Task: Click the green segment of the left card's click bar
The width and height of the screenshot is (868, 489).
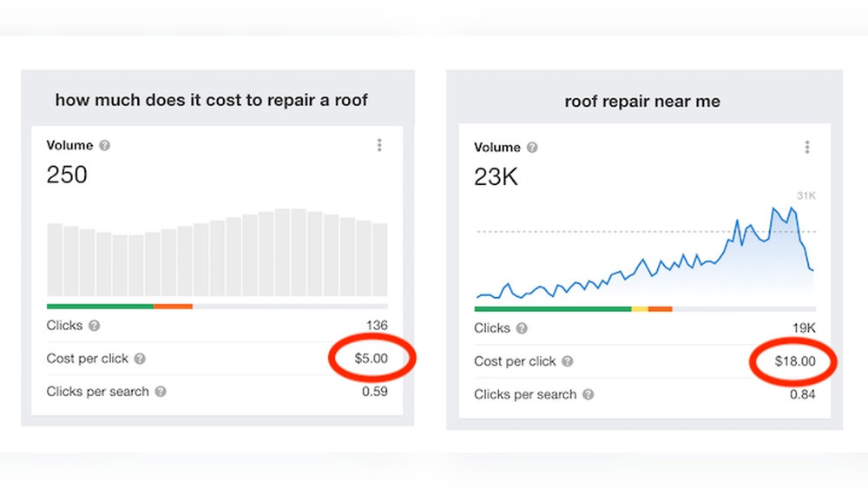Action: [x=100, y=307]
